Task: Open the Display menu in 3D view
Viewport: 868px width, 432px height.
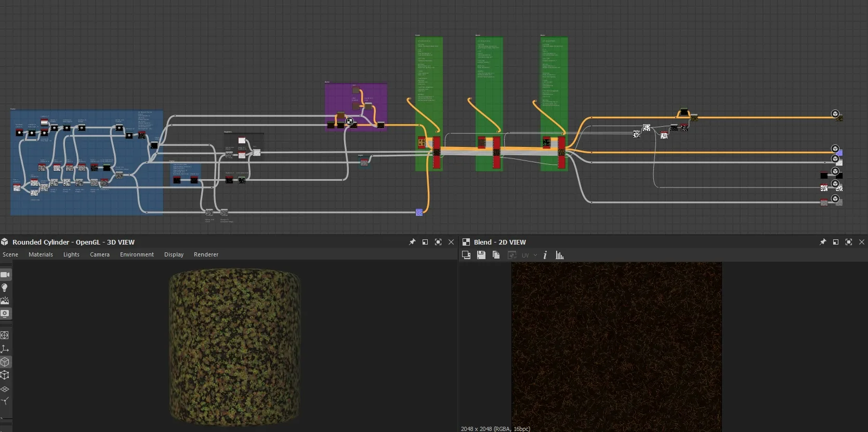Action: pos(174,254)
